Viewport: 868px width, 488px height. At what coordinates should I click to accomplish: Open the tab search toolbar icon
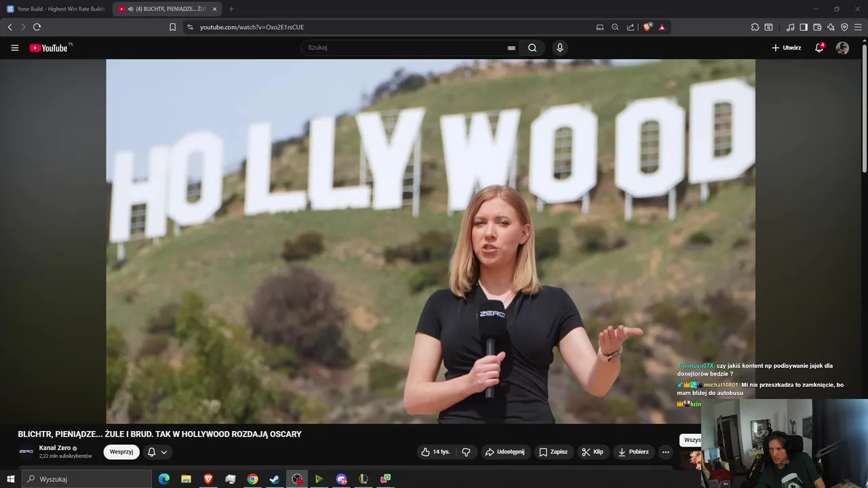768,27
